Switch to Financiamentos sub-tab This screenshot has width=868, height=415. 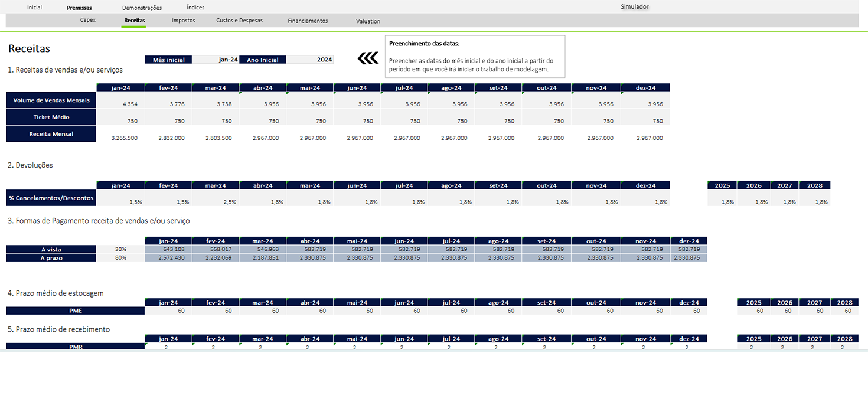click(308, 21)
